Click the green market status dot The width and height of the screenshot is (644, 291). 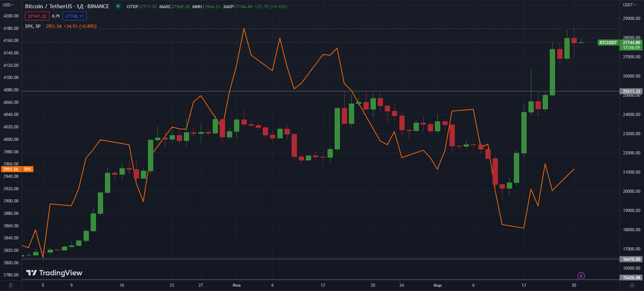pos(118,6)
